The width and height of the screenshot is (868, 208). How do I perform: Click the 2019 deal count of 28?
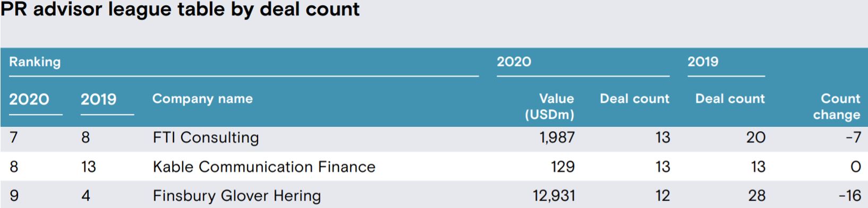(x=757, y=196)
